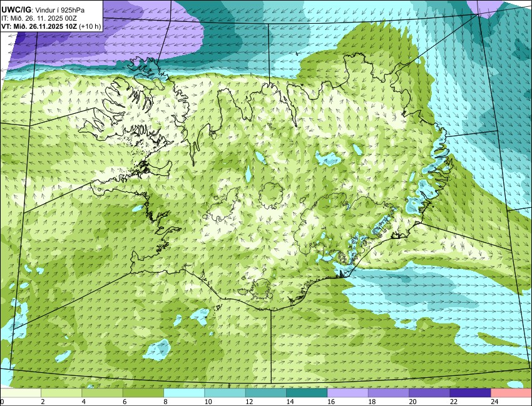Click the legend scale value 14
The height and width of the screenshot is (406, 532).
click(290, 402)
